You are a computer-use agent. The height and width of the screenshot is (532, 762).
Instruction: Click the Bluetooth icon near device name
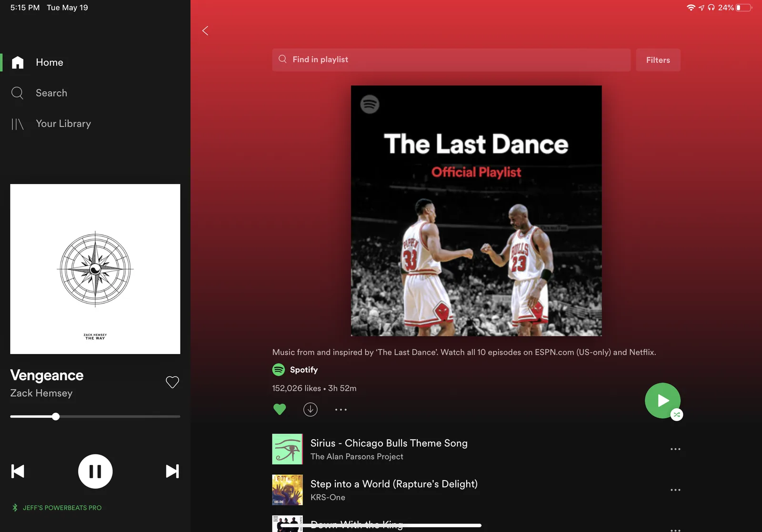15,508
